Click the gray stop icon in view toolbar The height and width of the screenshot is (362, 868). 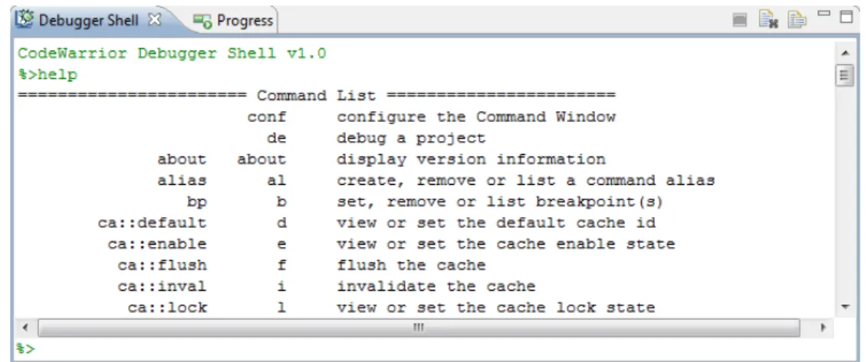coord(740,21)
